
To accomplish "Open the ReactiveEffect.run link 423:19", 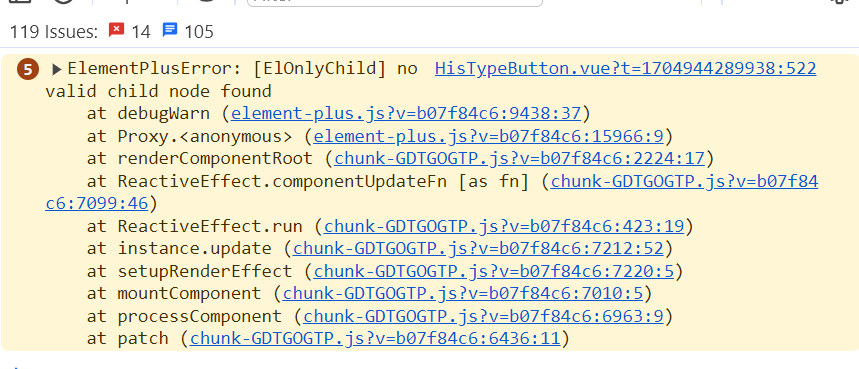I will pyautogui.click(x=504, y=226).
